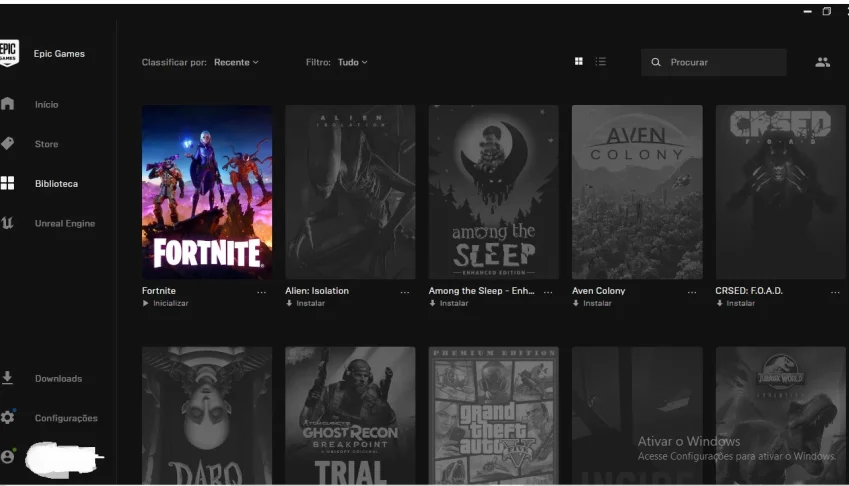Open CRSED: F.O.A.D. more options ellipsis
Viewport: 849px width, 486px height.
tap(835, 292)
